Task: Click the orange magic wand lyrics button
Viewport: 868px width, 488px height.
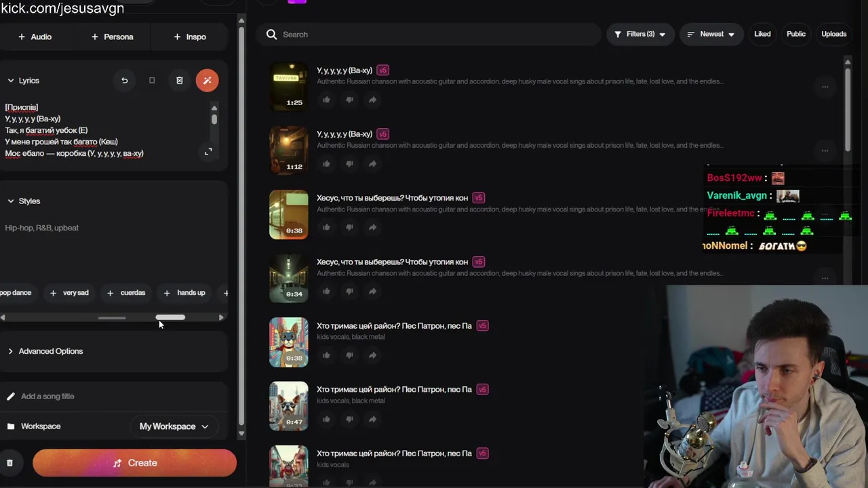Action: [207, 81]
